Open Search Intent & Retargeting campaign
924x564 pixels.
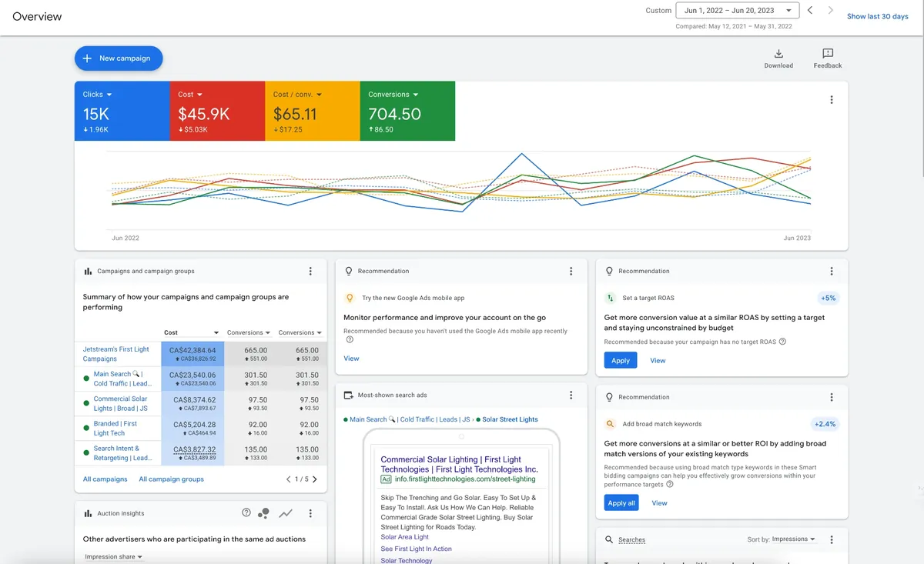pos(122,453)
